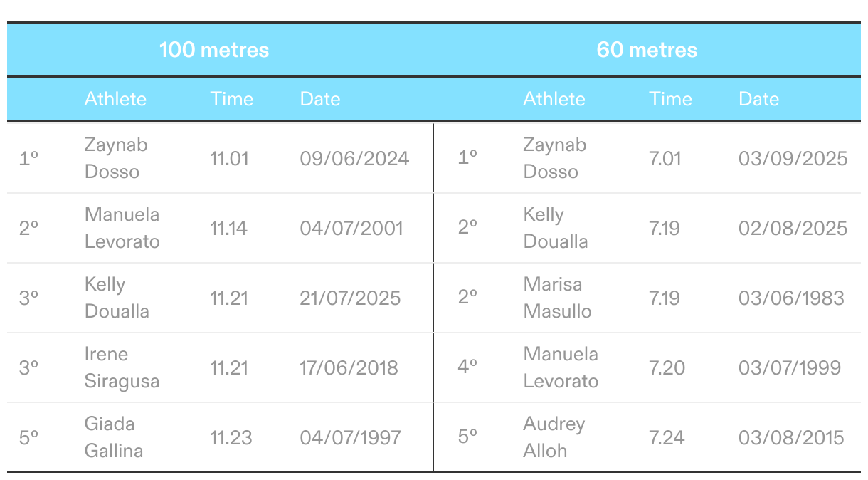
Task: Click the Time column header under 60 metres
Action: (670, 98)
